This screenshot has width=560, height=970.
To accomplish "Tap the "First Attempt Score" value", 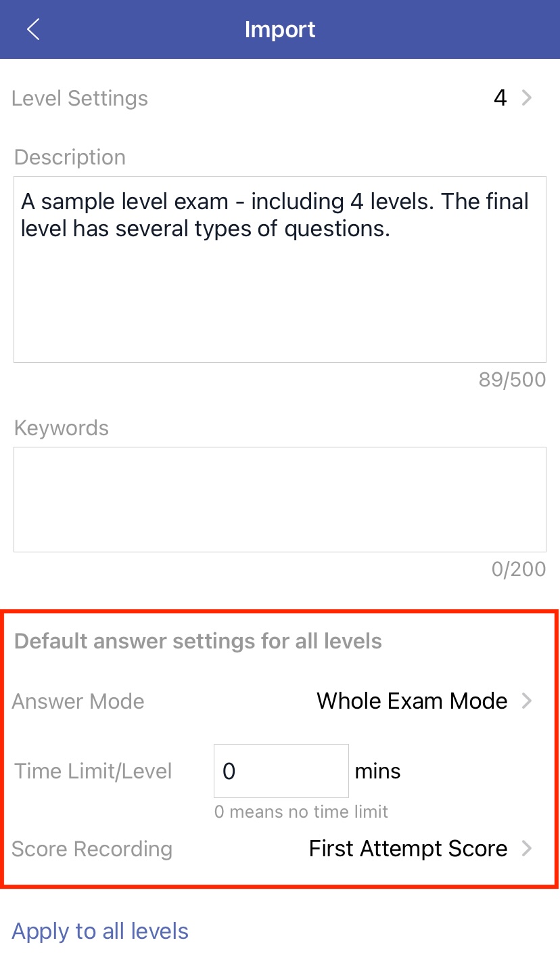I will pyautogui.click(x=408, y=848).
